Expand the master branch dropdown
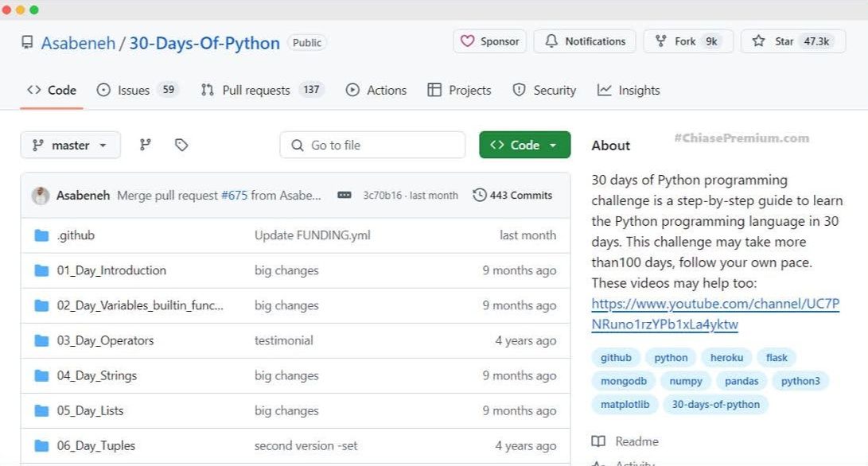The width and height of the screenshot is (868, 466). pyautogui.click(x=70, y=145)
